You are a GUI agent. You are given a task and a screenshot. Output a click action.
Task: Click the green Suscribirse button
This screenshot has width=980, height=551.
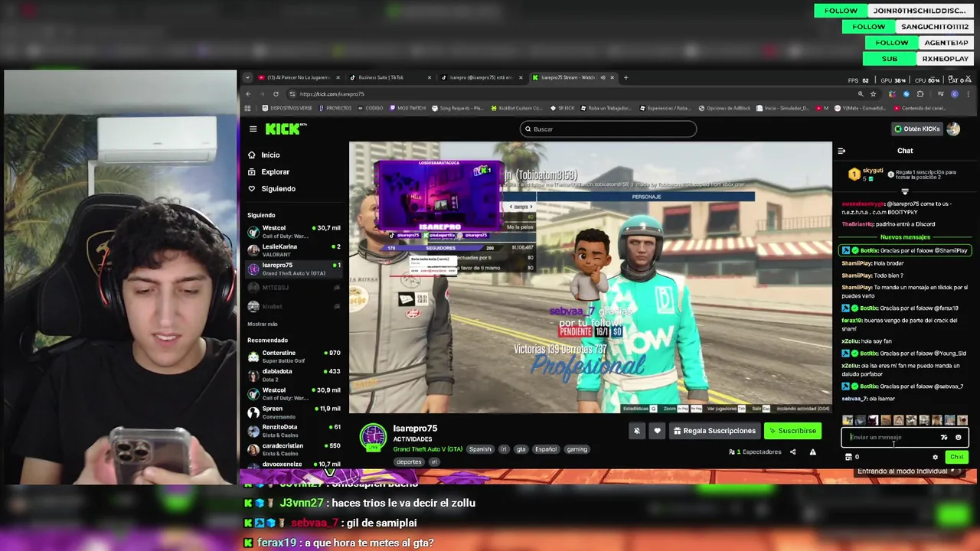coord(793,431)
